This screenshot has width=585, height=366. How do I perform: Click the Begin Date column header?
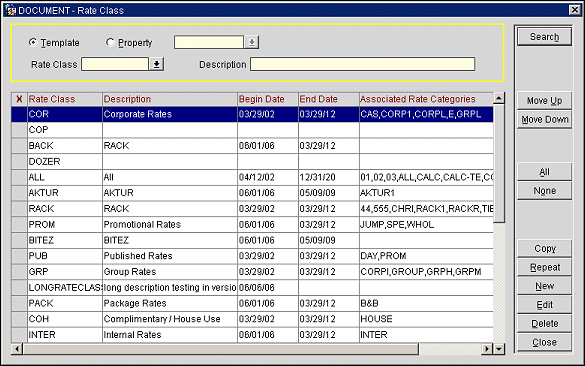tap(268, 99)
